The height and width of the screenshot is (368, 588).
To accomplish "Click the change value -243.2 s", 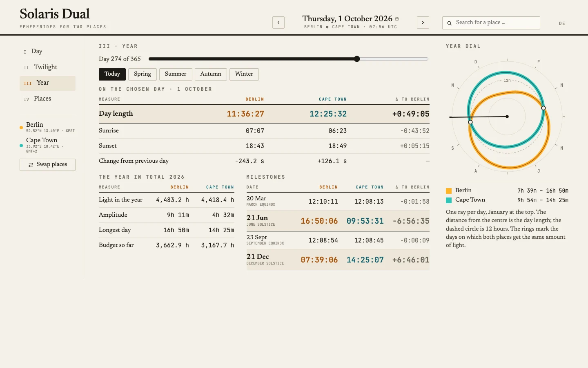I will [x=249, y=161].
